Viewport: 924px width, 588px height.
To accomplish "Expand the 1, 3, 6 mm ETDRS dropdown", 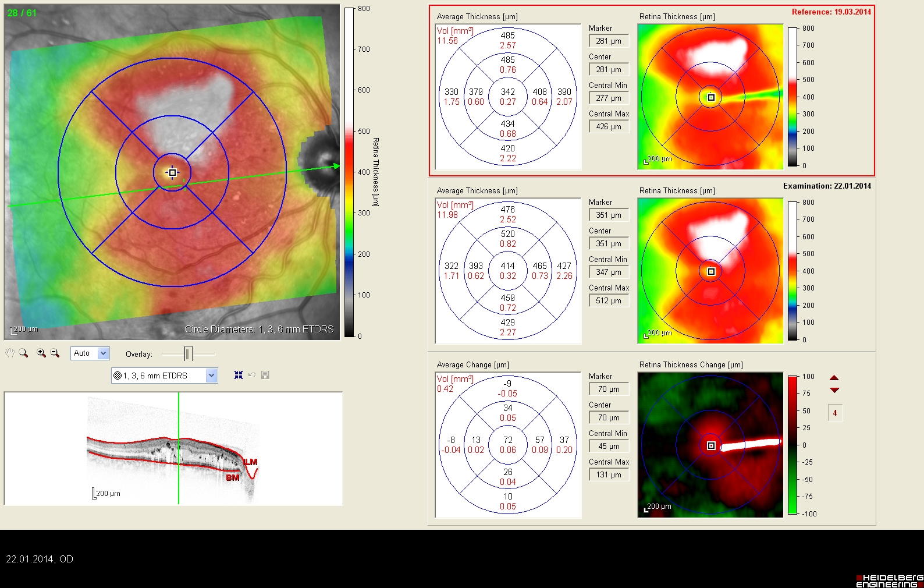I will 211,376.
